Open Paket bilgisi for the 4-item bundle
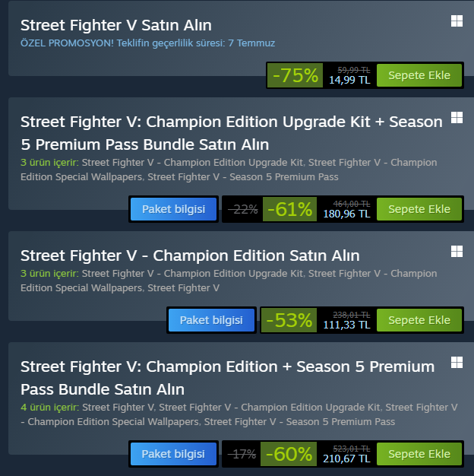The width and height of the screenshot is (474, 476). [174, 454]
